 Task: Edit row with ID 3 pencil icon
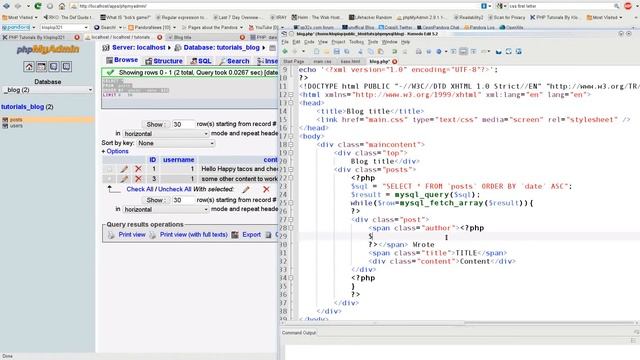pos(124,179)
